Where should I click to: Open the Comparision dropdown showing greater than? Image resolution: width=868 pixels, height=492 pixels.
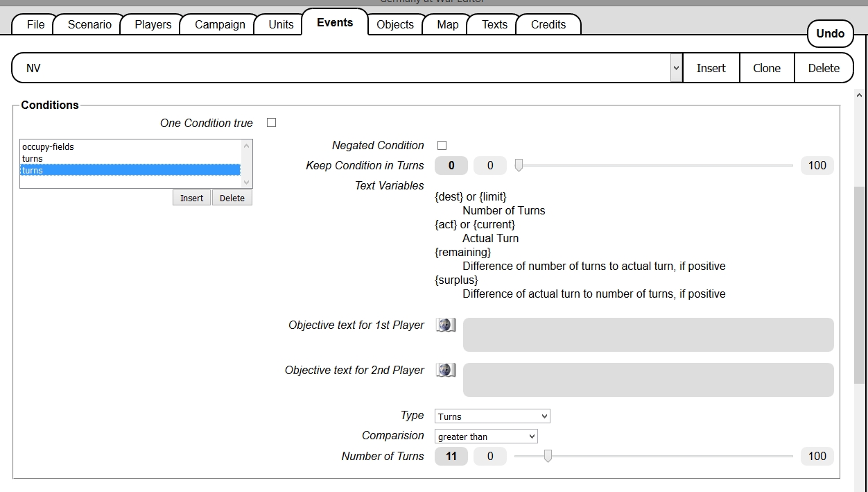(x=486, y=436)
